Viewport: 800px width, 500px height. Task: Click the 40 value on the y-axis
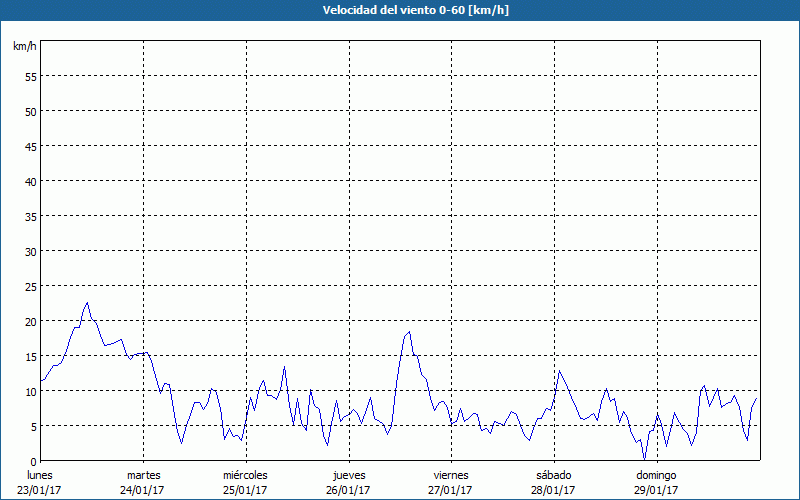[x=30, y=181]
